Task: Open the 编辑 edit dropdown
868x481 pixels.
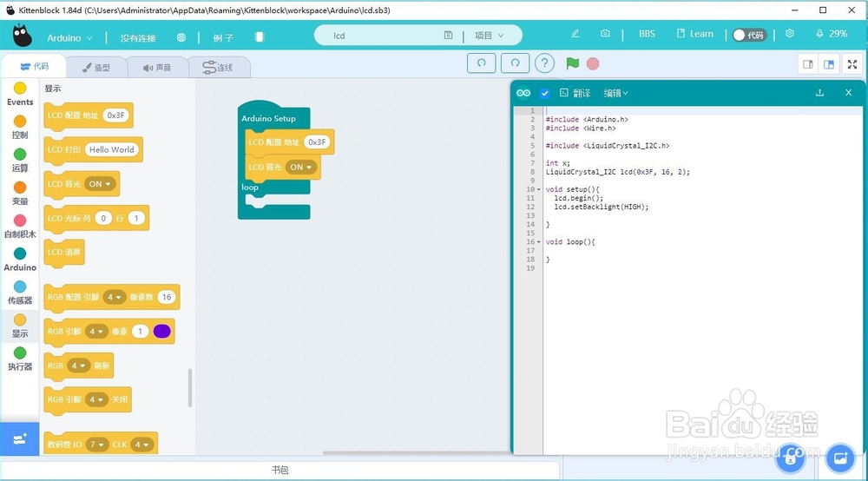Action: (x=615, y=93)
